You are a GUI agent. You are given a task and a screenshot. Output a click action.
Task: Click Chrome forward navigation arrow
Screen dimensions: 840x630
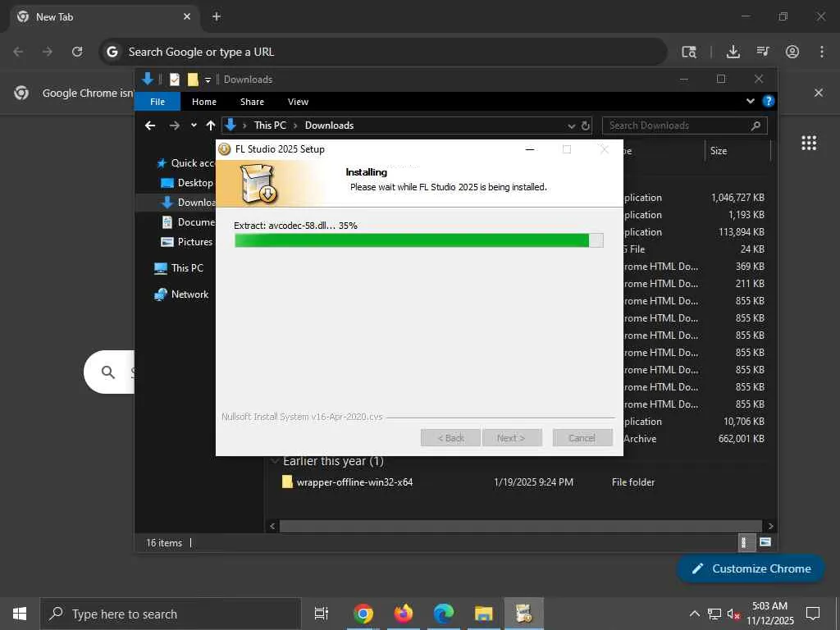48,52
